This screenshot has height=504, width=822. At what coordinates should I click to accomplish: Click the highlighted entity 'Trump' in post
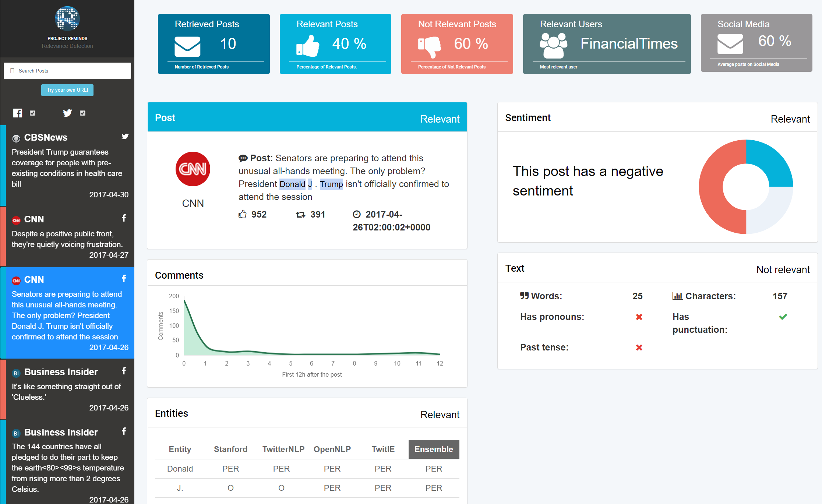[x=331, y=184]
